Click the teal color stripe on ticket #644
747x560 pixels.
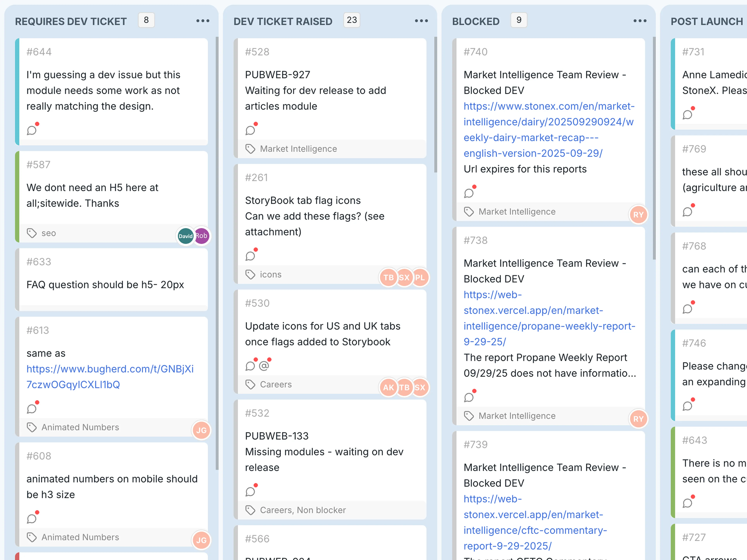(x=17, y=91)
